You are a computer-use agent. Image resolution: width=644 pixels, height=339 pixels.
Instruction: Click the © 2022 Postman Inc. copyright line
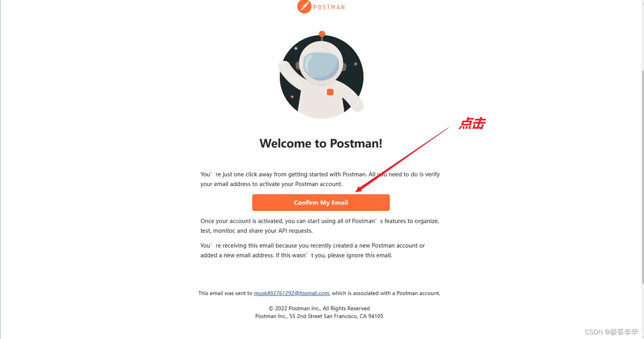click(x=319, y=309)
